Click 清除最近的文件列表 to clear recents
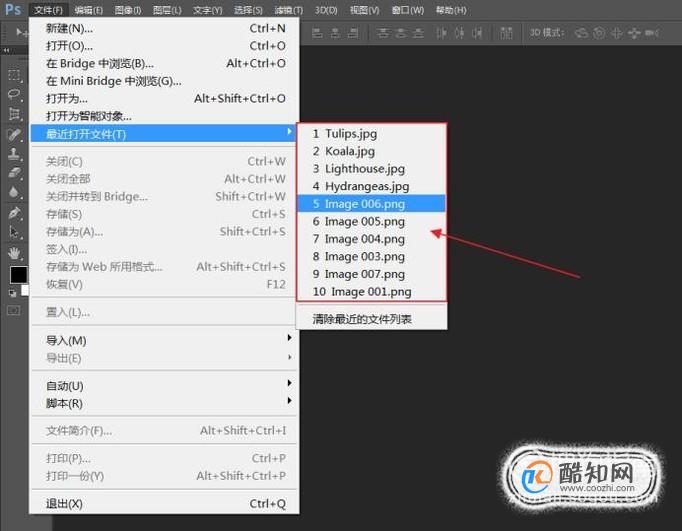 point(371,319)
